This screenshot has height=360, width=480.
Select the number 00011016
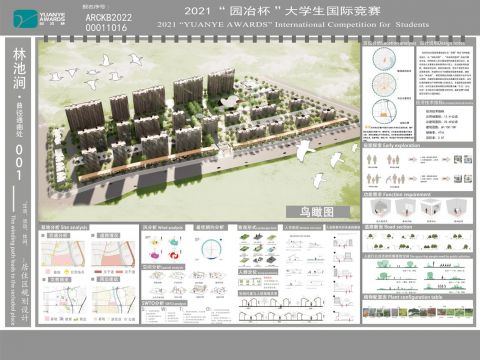[x=106, y=27]
